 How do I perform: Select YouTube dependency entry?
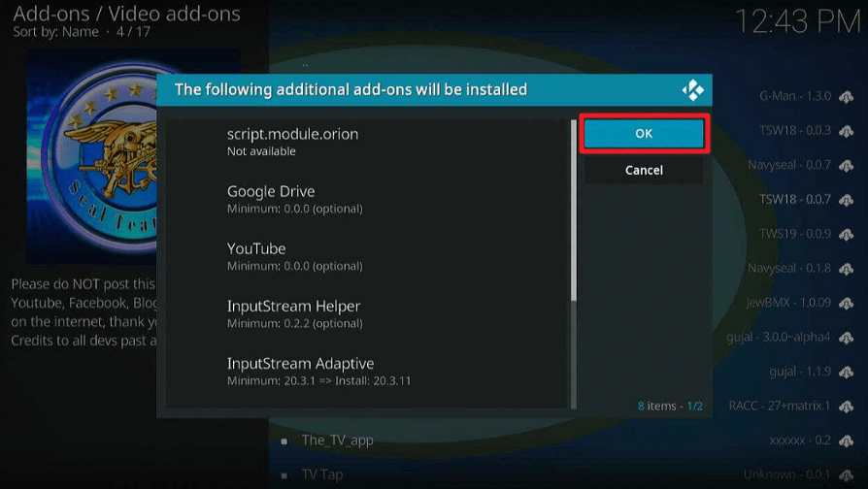tap(366, 257)
